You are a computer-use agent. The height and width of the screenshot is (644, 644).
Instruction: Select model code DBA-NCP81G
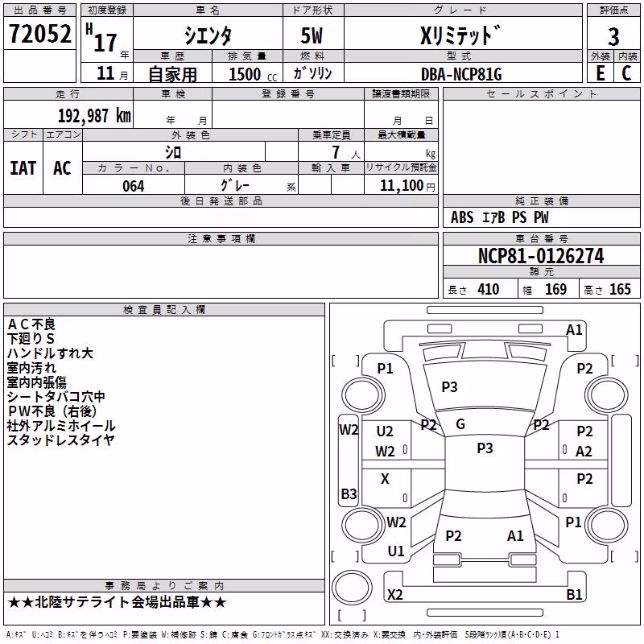[461, 74]
